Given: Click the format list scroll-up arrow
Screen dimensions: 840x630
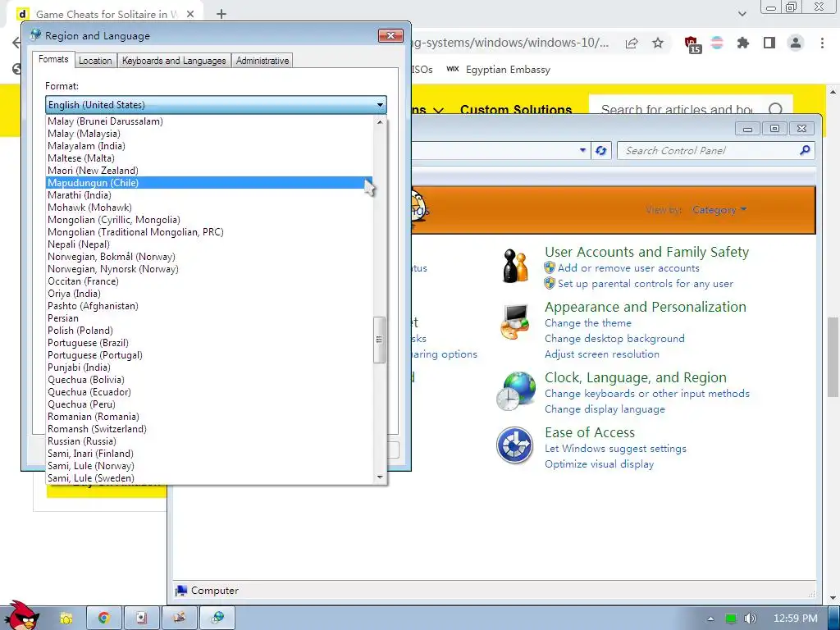Looking at the screenshot, I should (x=380, y=122).
